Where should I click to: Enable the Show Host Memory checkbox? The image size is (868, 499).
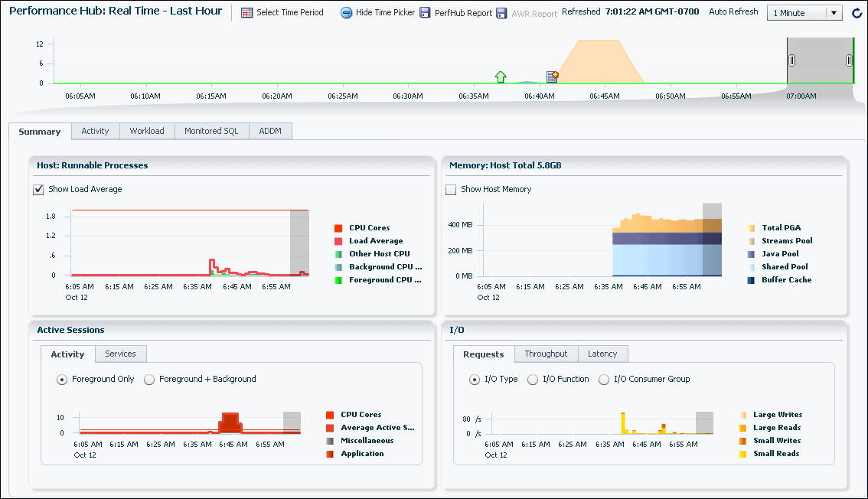click(x=451, y=190)
